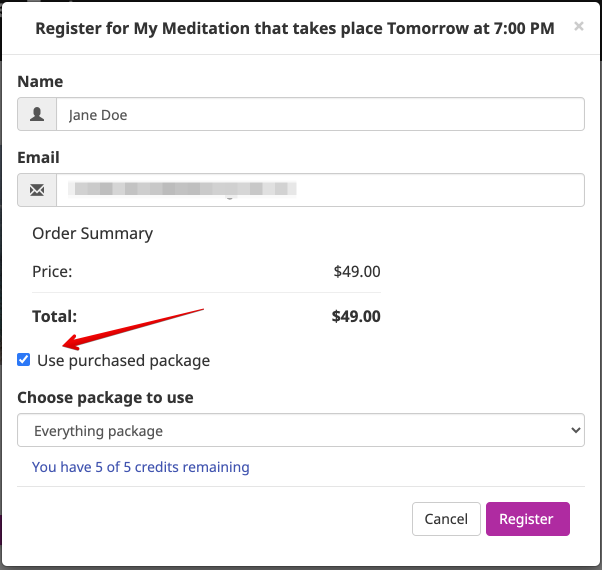Click the bold Total amount $49.00
Screen dimensions: 602x570
(x=356, y=317)
